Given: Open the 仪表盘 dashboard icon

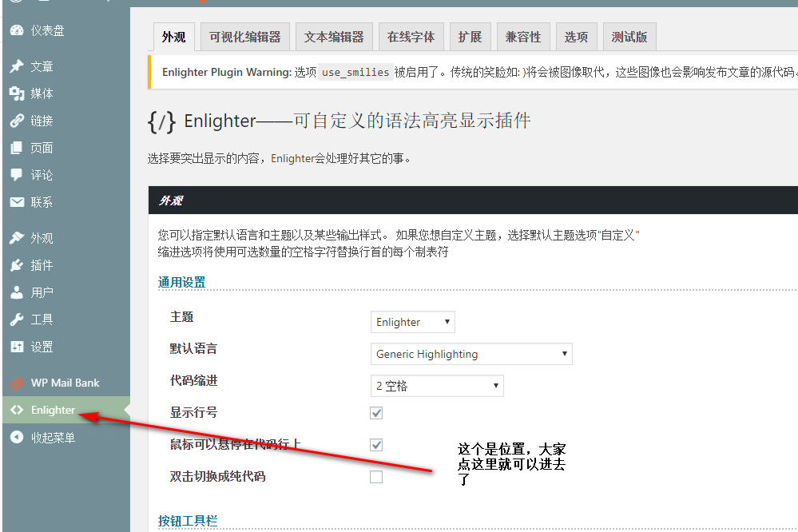Looking at the screenshot, I should (x=17, y=30).
